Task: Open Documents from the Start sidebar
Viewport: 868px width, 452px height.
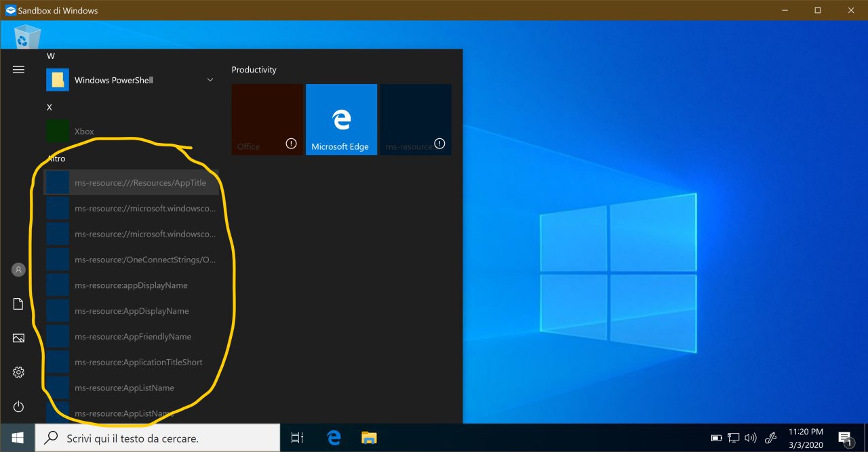Action: point(18,304)
